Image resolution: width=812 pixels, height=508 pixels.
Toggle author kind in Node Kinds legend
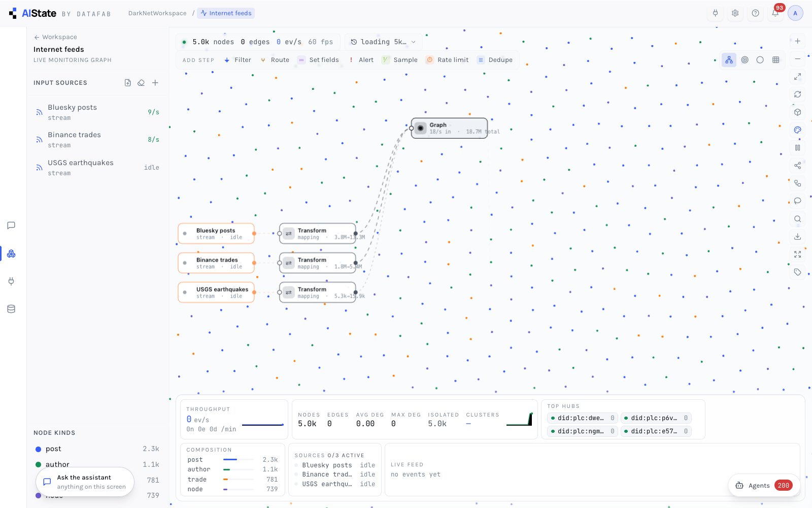pos(97,464)
